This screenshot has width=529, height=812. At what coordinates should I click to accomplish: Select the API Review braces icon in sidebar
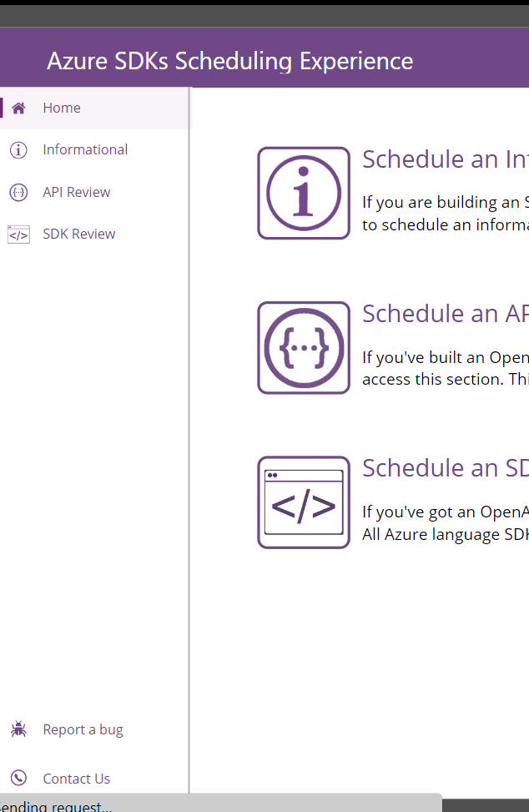click(x=18, y=192)
